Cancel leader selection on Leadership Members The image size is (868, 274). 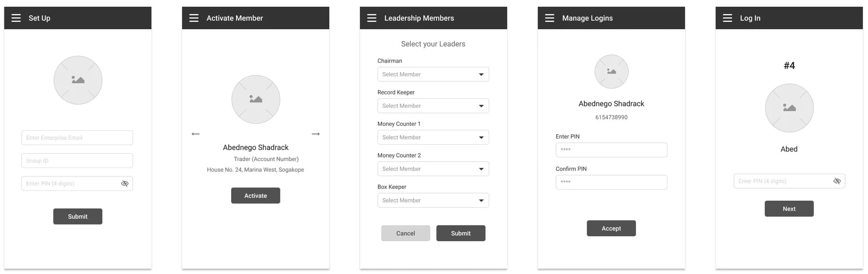point(405,233)
